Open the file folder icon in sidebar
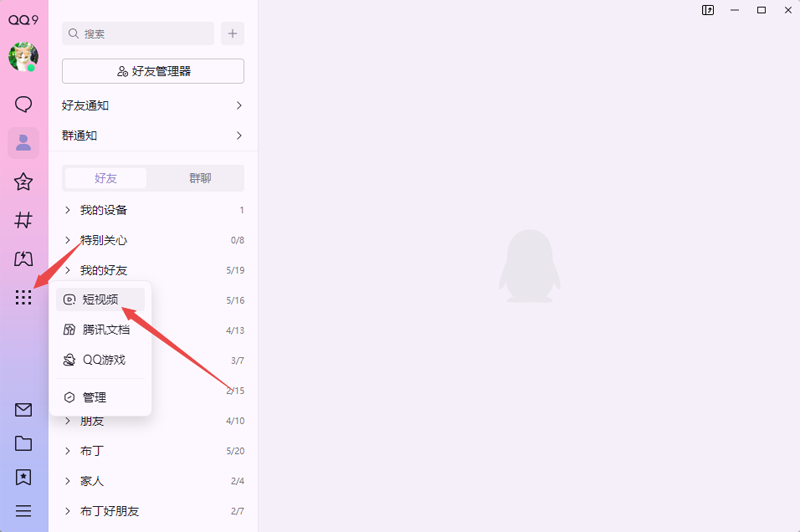The height and width of the screenshot is (532, 800). [23, 443]
